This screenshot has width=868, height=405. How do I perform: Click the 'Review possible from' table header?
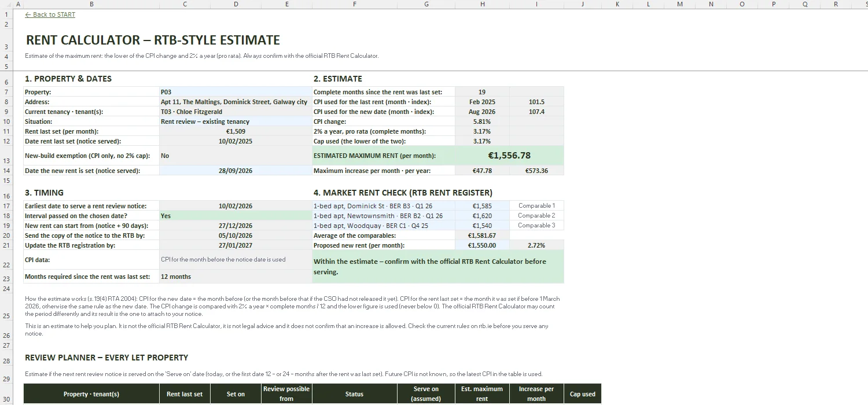click(286, 394)
